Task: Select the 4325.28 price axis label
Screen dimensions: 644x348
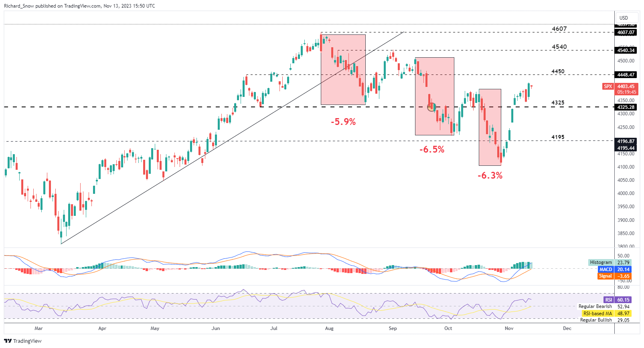Action: [626, 107]
